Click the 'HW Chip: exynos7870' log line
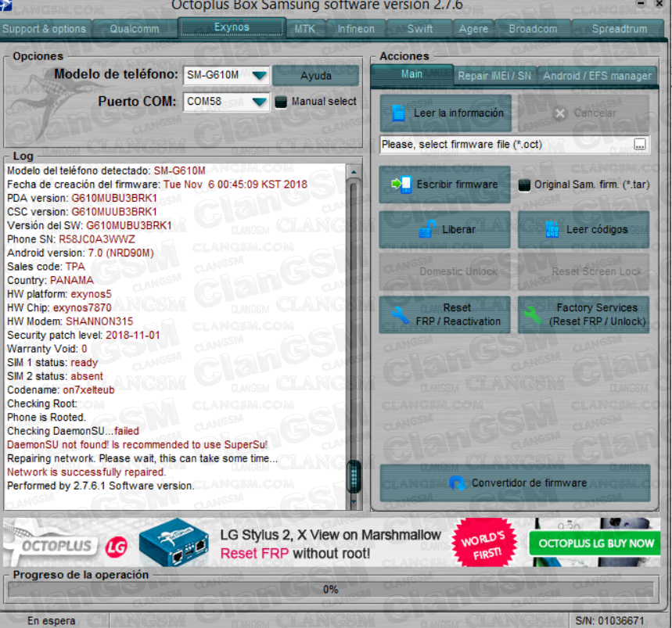This screenshot has height=628, width=672. click(x=59, y=307)
